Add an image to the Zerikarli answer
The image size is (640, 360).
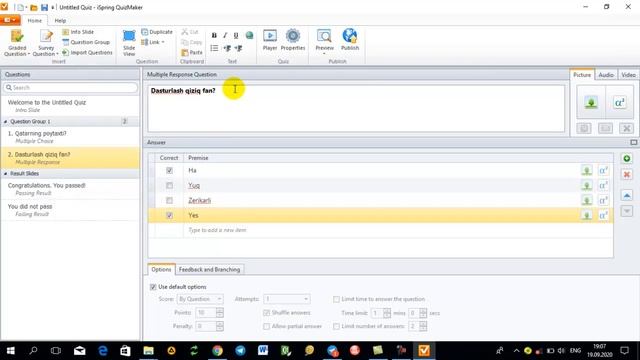pos(587,200)
